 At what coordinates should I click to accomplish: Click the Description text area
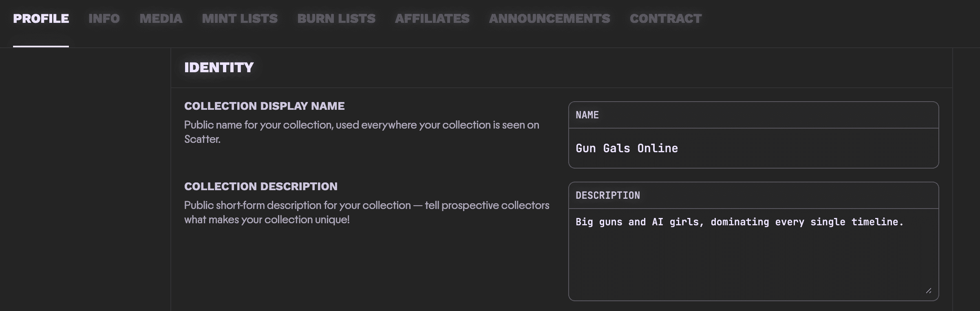pos(753,255)
